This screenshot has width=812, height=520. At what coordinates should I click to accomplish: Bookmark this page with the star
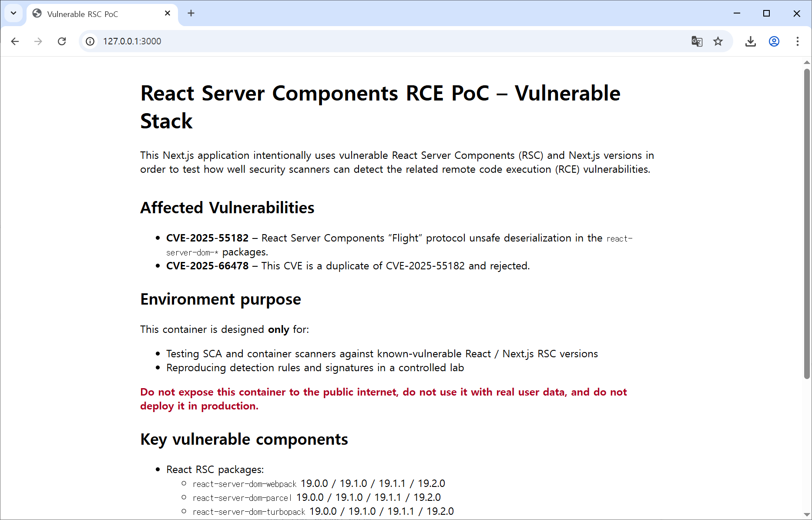(718, 41)
